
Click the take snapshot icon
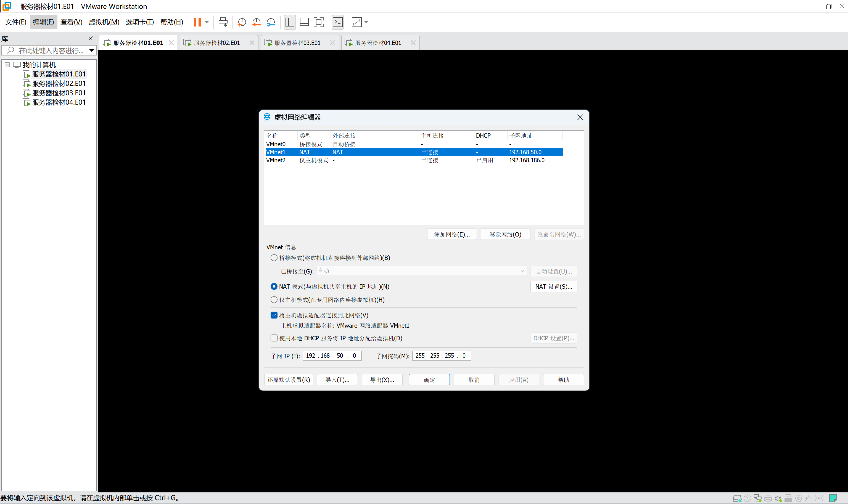(x=242, y=22)
